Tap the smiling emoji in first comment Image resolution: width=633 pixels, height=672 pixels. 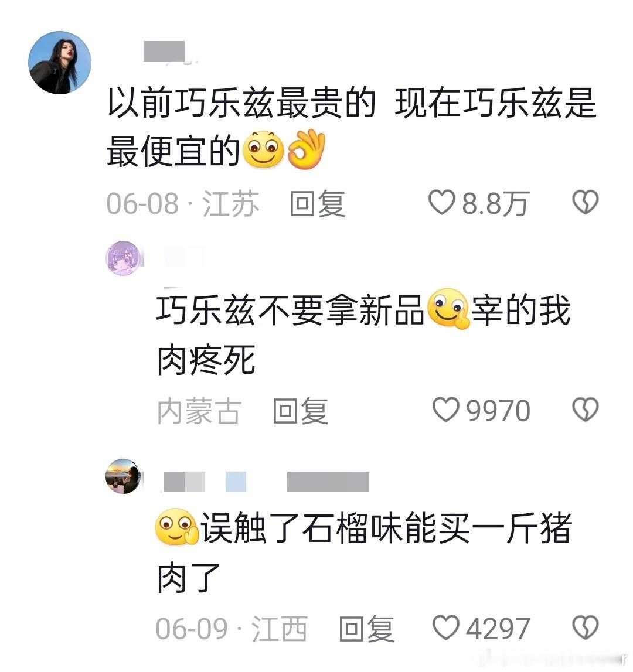tap(263, 149)
